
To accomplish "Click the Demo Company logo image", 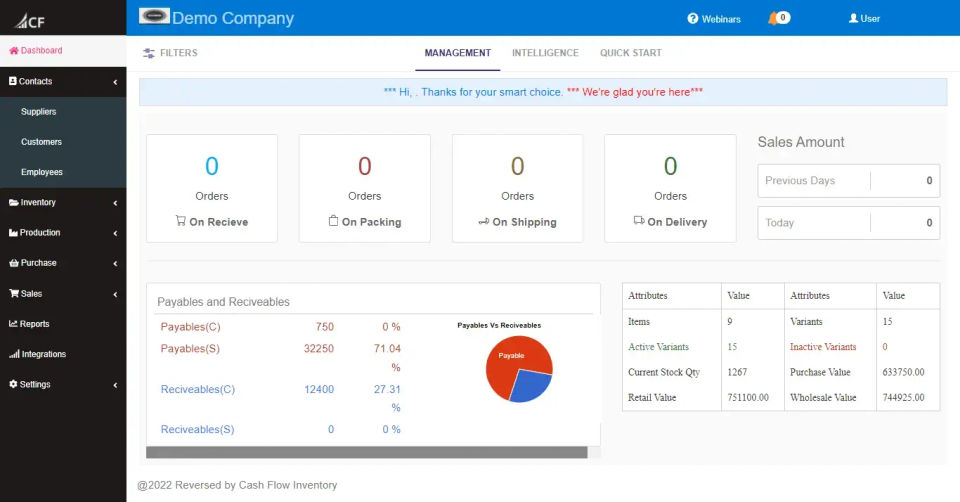I will [154, 16].
